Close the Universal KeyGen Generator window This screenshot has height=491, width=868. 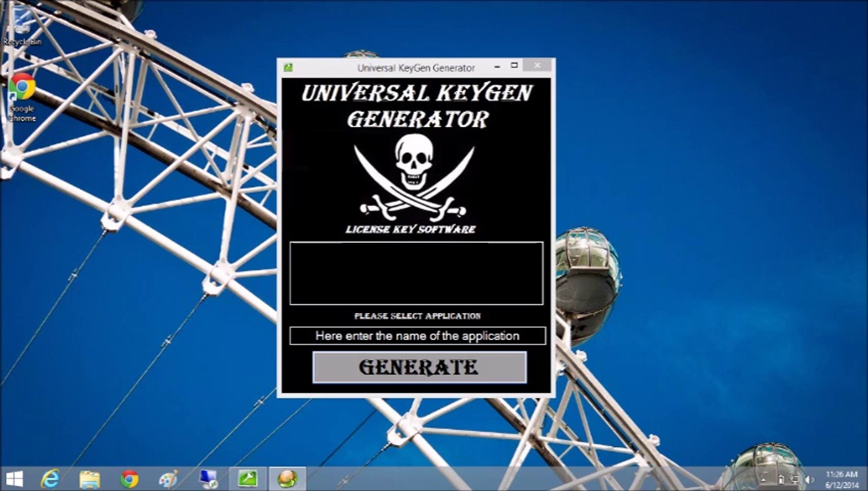coord(537,65)
